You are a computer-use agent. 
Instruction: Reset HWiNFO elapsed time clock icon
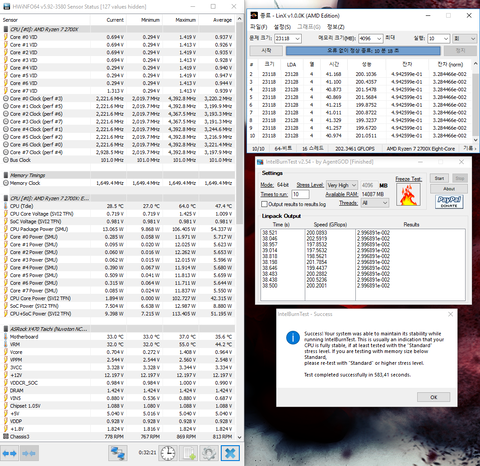point(168,453)
